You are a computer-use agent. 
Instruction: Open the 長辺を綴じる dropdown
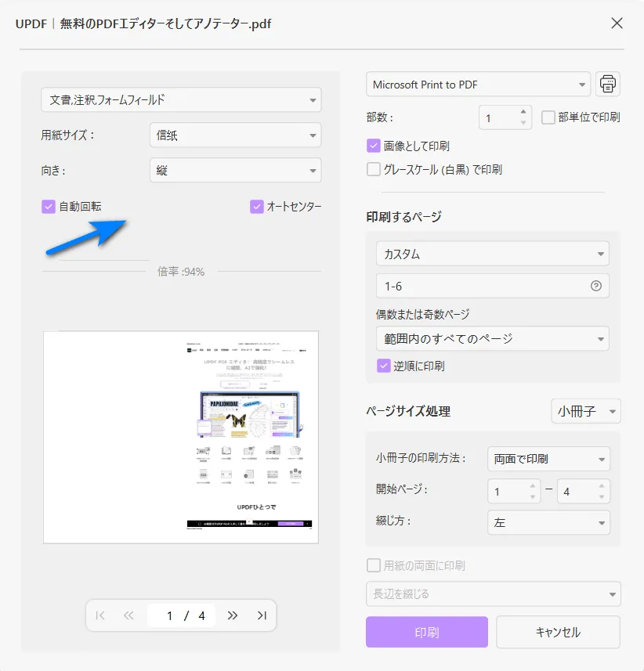pos(494,594)
